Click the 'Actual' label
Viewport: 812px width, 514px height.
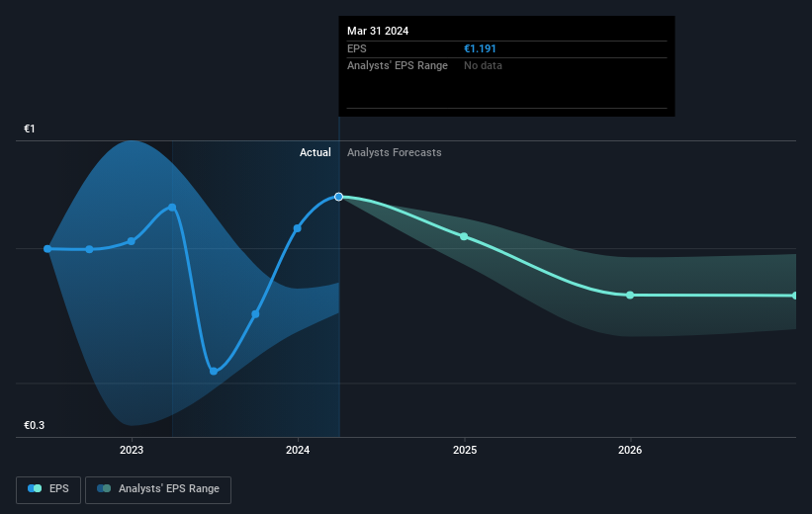tap(315, 152)
